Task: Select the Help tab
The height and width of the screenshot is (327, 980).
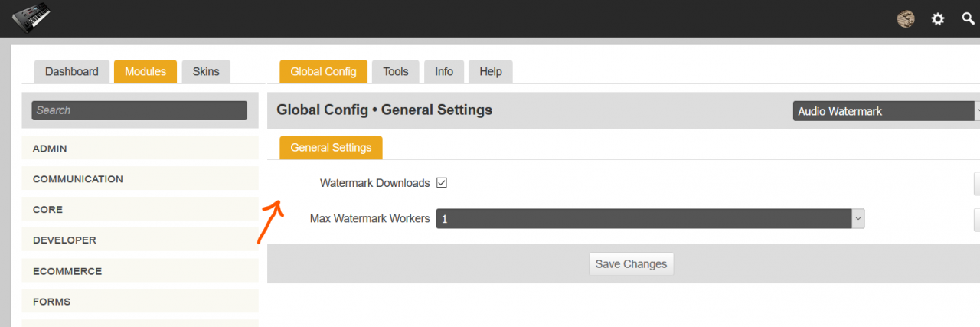Action: pyautogui.click(x=491, y=72)
